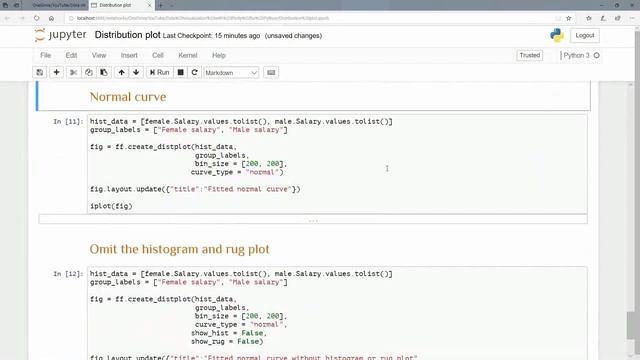
Task: Click show_rug = False line
Action: (x=227, y=341)
